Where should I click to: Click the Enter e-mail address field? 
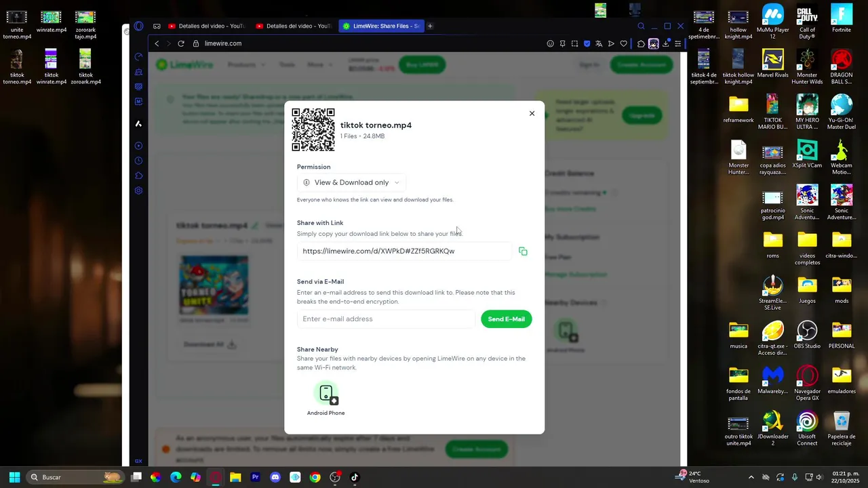(386, 319)
